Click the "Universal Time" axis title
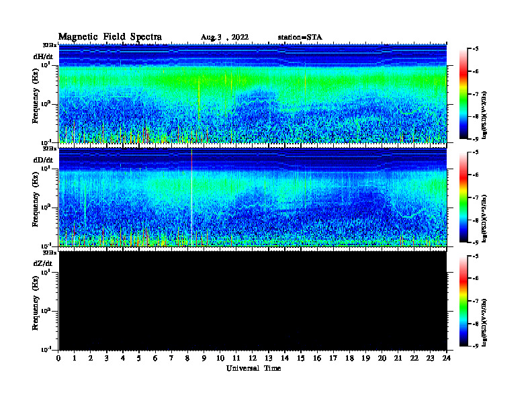Screen dimensions: 532x411 [254, 368]
